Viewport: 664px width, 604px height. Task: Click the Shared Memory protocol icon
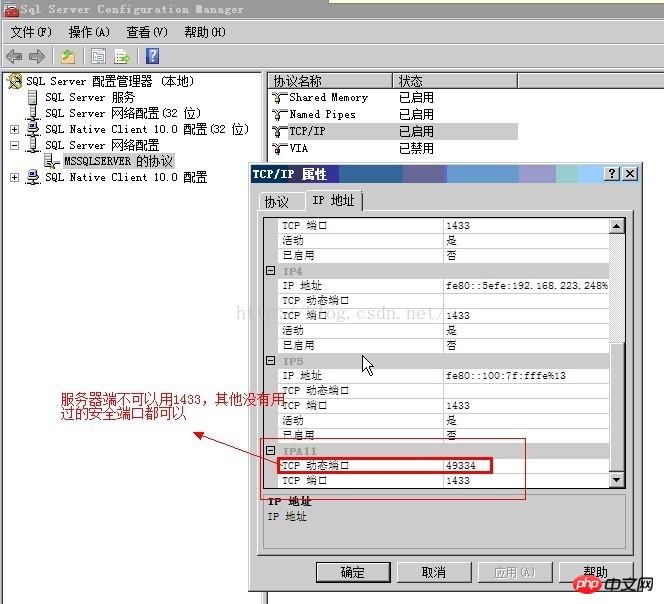pyautogui.click(x=279, y=98)
